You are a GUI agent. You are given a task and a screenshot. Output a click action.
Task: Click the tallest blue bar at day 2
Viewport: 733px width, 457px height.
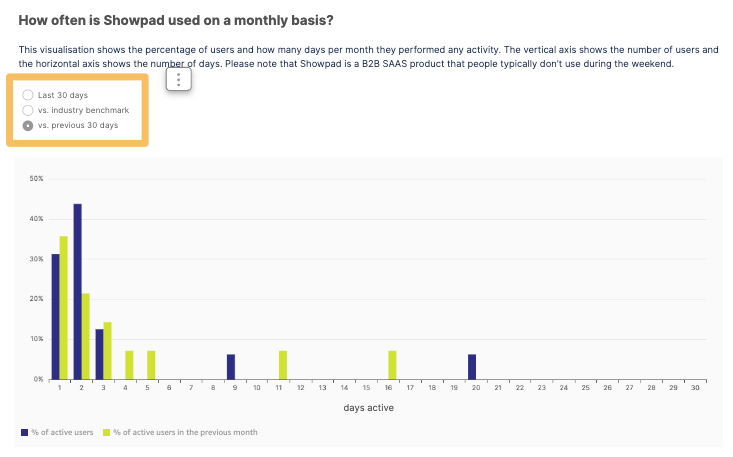tap(77, 291)
